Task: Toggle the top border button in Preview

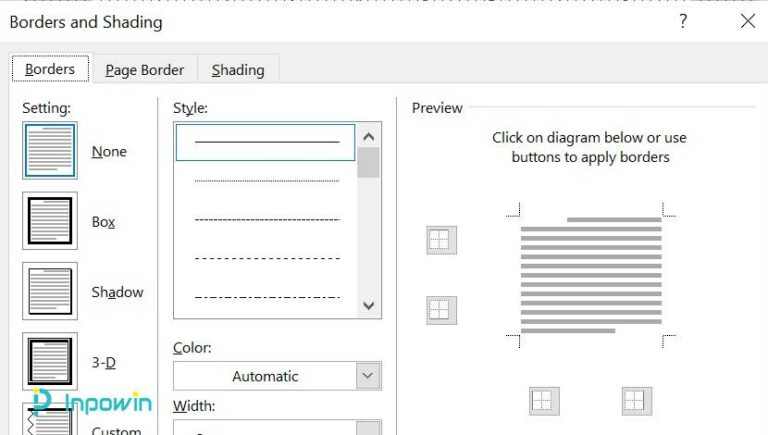Action: click(x=441, y=240)
